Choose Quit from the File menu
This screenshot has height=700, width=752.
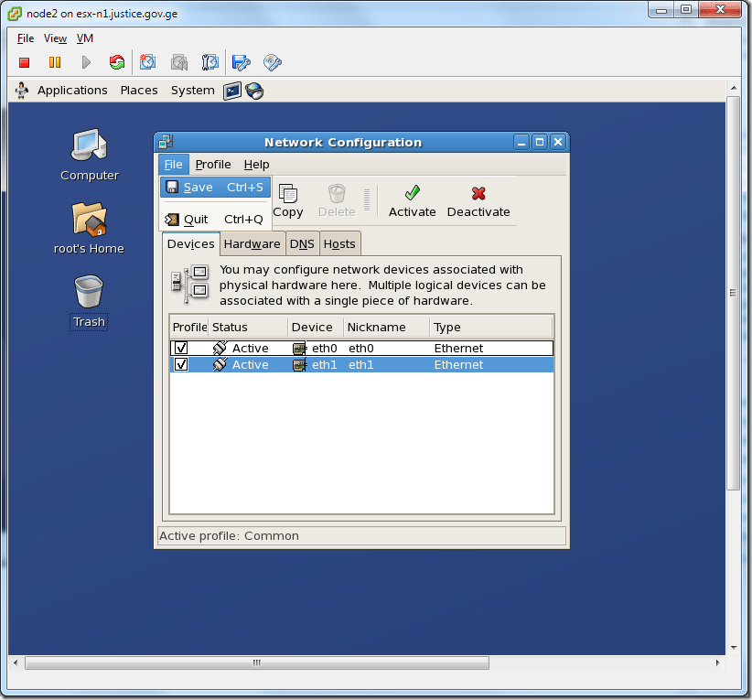(195, 219)
